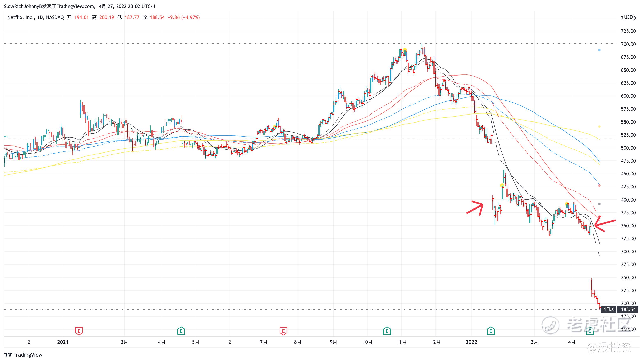Viewport: 644px width, 362px height.
Task: Click the 250.00 price axis label
Action: 628,277
